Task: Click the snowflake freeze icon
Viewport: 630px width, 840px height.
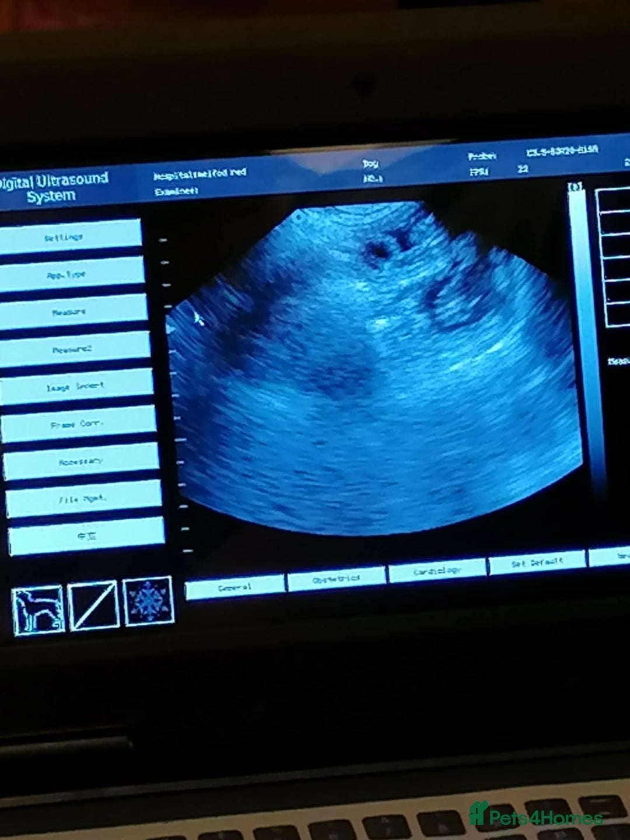Action: [x=148, y=601]
